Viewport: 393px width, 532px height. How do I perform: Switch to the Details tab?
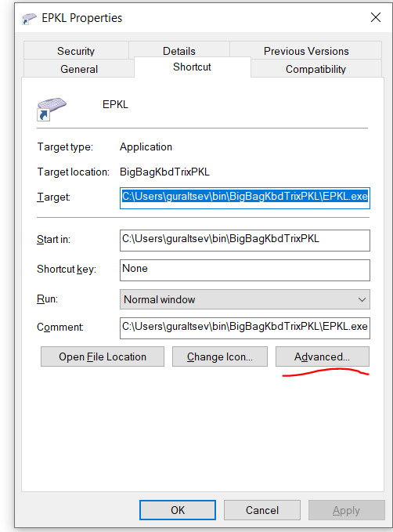[x=179, y=51]
